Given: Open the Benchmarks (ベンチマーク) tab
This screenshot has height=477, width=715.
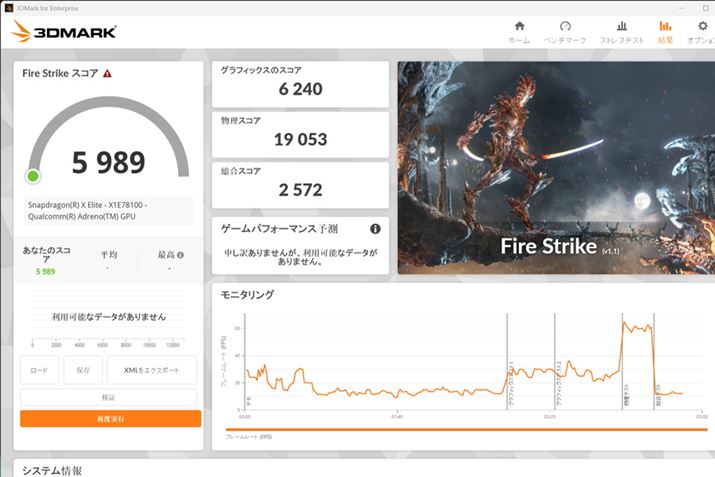Looking at the screenshot, I should point(565,32).
